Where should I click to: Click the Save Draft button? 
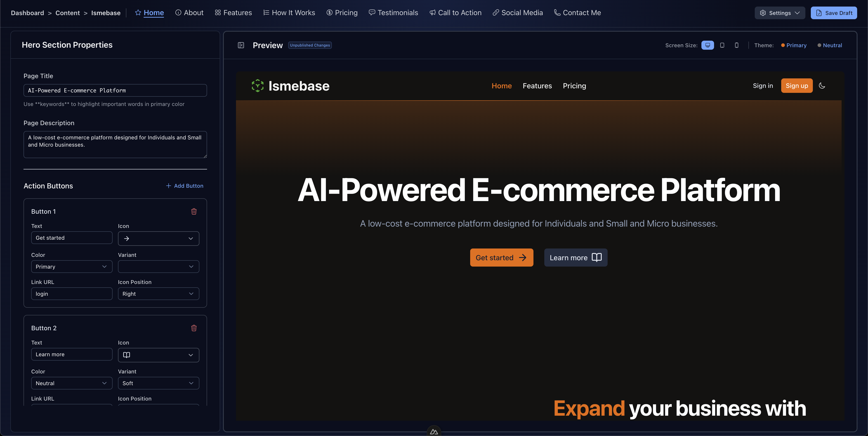point(834,13)
